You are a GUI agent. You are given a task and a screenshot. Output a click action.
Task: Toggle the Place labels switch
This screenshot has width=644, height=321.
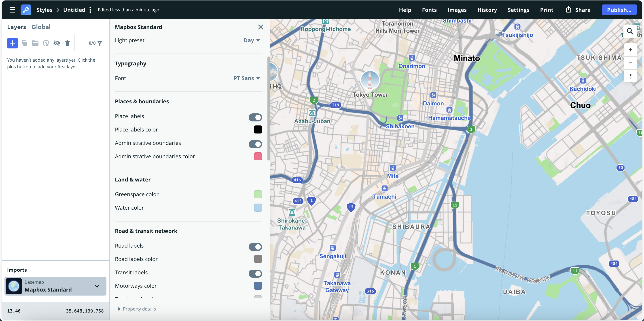[x=255, y=117]
